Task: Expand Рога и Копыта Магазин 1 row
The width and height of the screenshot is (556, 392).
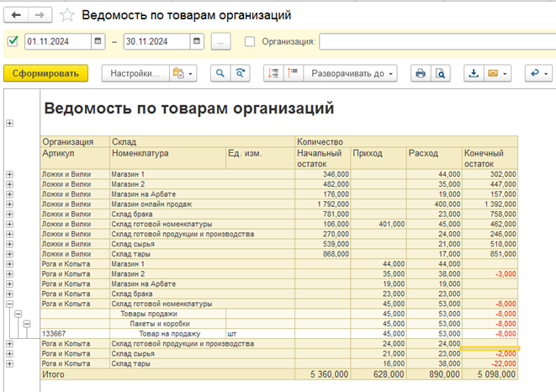Action: (9, 264)
